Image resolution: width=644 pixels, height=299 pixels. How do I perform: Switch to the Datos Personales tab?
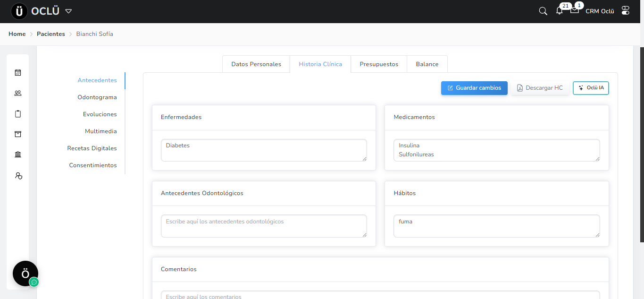(x=256, y=64)
